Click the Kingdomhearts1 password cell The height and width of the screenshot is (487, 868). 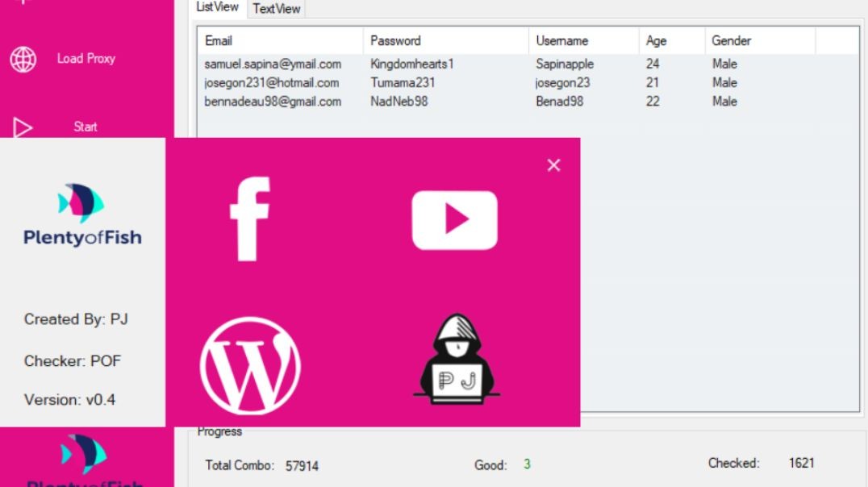click(x=412, y=64)
